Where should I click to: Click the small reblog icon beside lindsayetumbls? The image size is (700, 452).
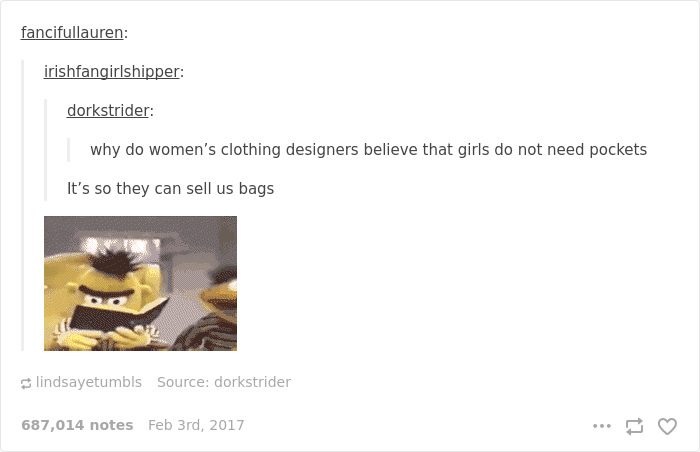pos(26,383)
